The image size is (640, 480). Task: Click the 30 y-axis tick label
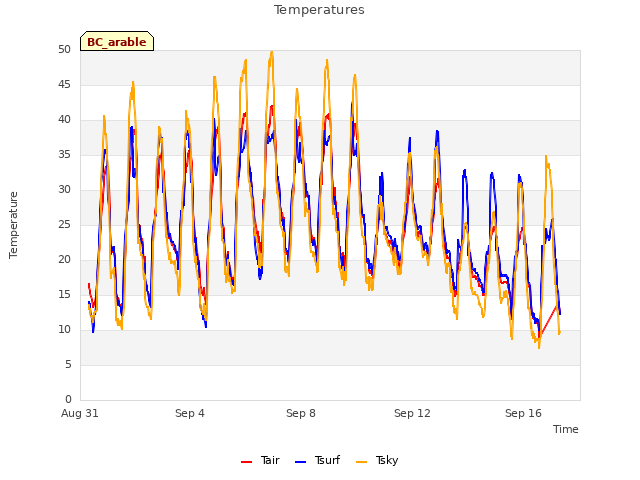64,190
